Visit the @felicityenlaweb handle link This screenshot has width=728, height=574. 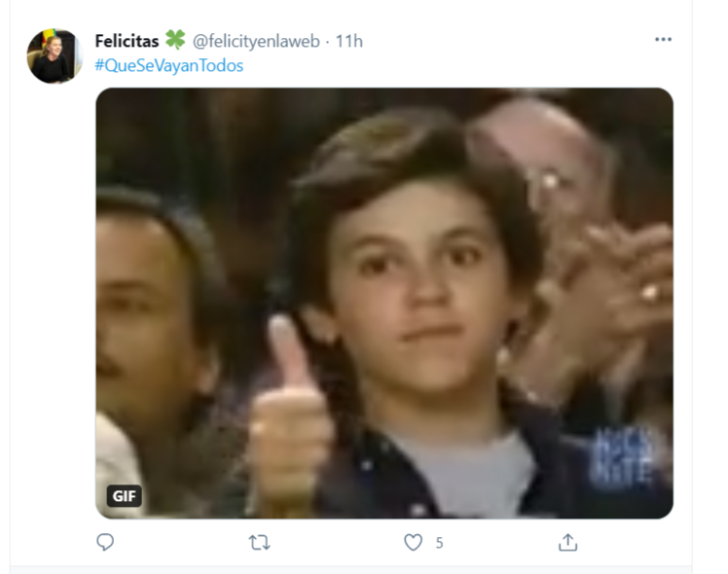point(256,41)
